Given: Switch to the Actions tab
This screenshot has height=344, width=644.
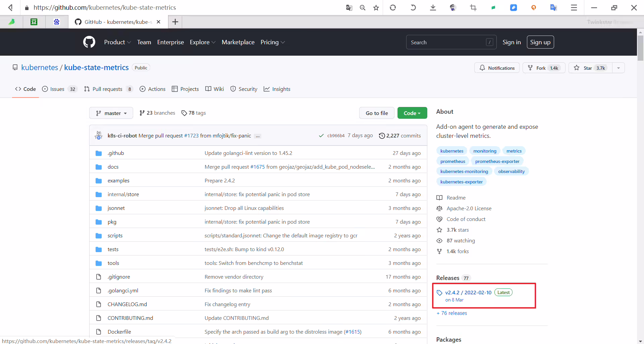Looking at the screenshot, I should [x=153, y=89].
